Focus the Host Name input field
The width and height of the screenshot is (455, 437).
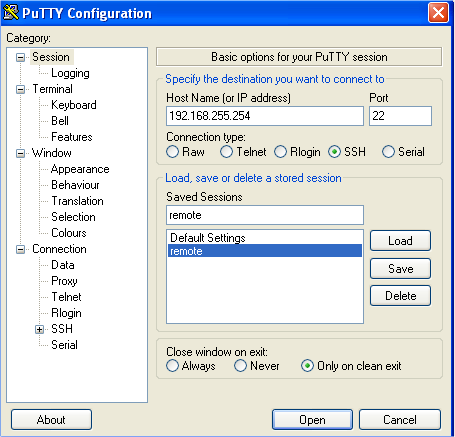tap(265, 116)
